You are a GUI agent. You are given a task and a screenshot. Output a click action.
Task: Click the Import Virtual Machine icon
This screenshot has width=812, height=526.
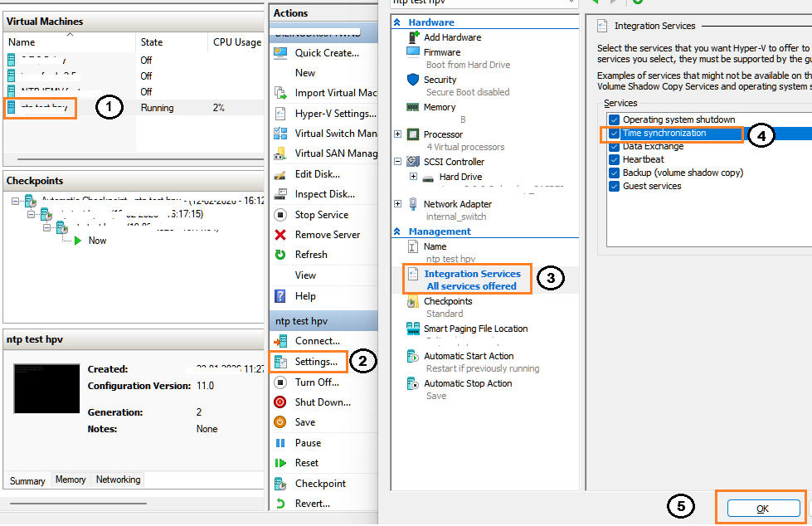point(280,93)
